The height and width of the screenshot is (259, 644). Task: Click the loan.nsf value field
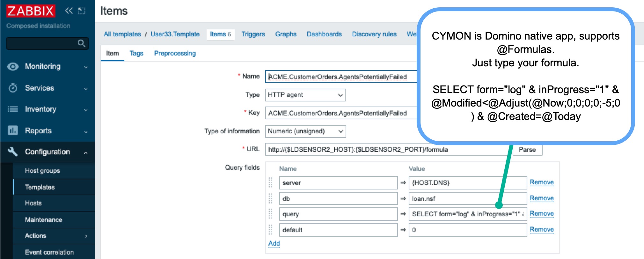(x=468, y=198)
